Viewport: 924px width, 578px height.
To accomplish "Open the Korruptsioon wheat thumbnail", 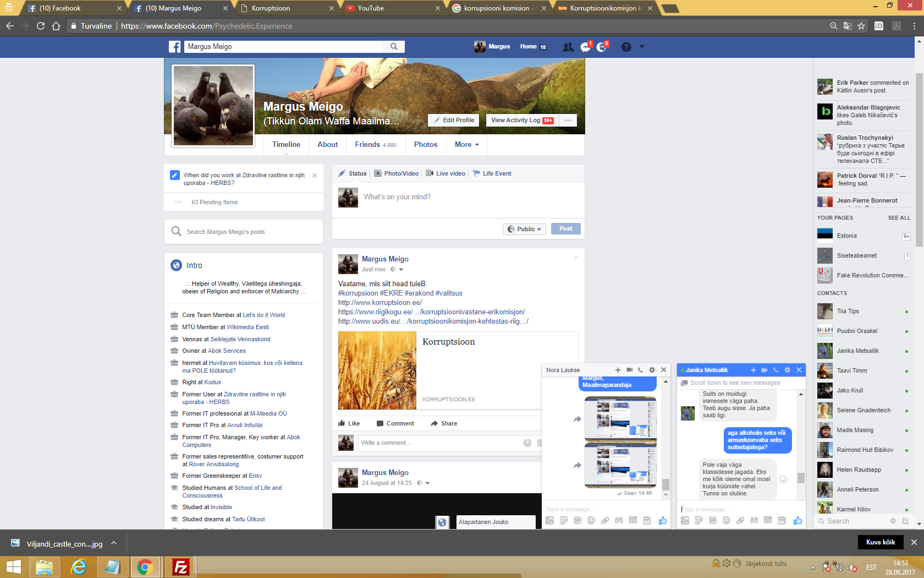I will coord(377,370).
